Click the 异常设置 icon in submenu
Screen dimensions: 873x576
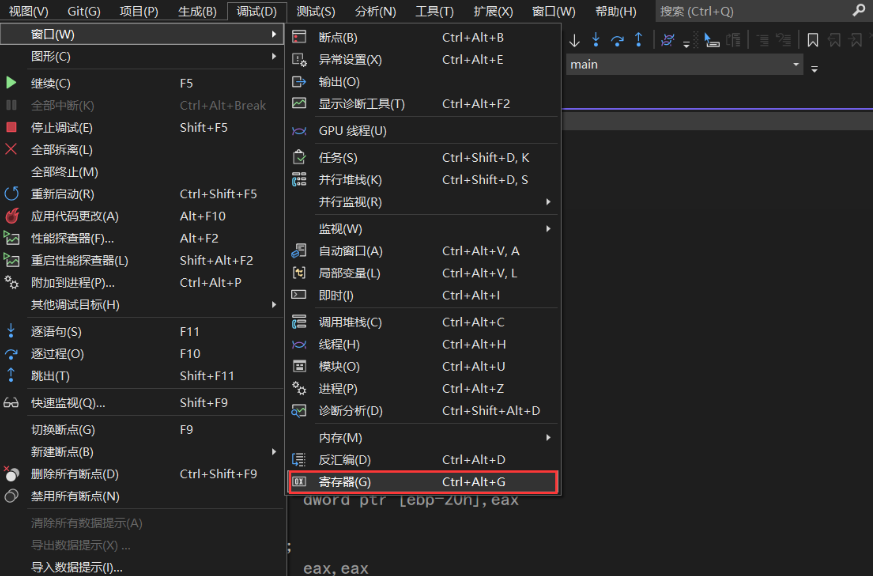(x=299, y=60)
